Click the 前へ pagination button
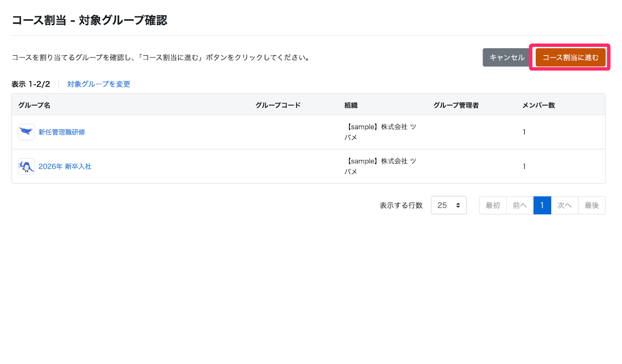 (520, 205)
